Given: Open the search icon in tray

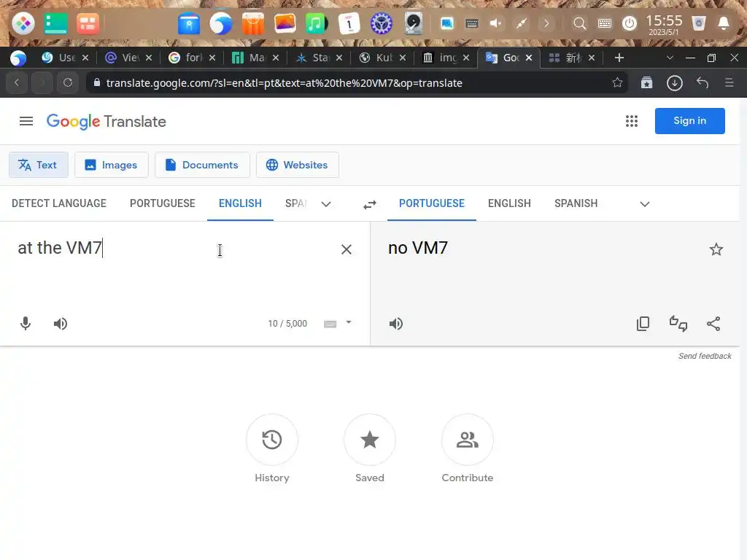Looking at the screenshot, I should [579, 23].
